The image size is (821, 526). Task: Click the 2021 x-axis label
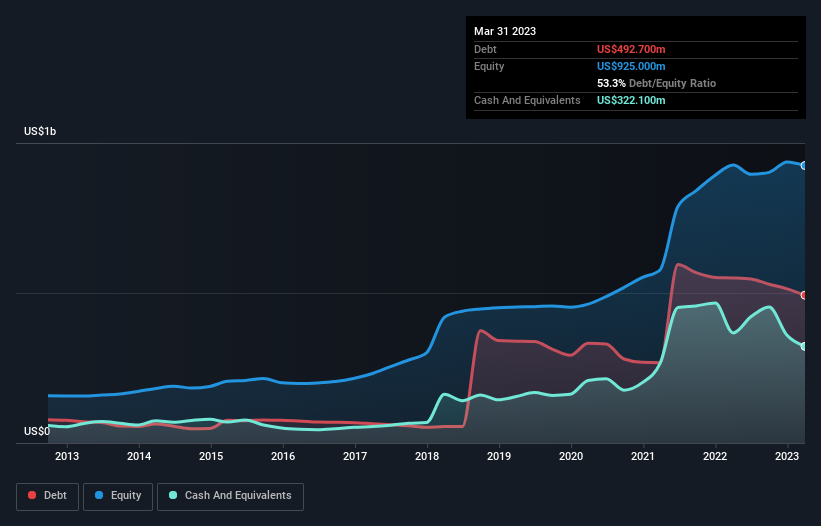(x=643, y=456)
